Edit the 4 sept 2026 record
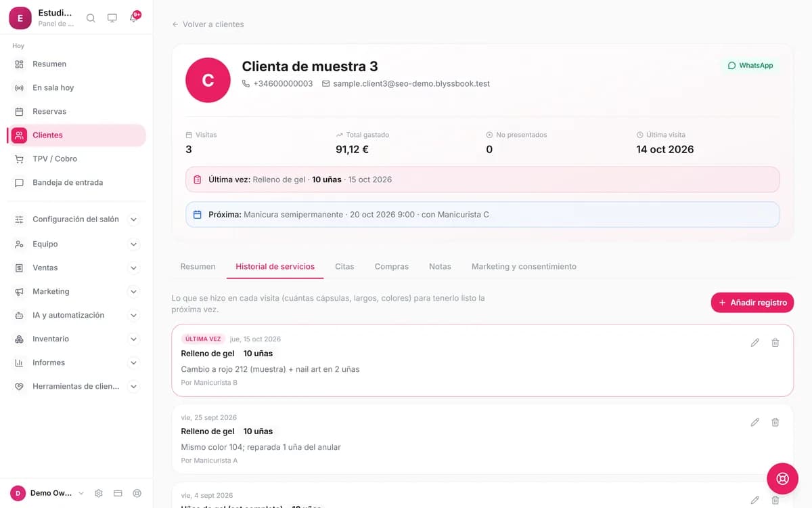 [x=755, y=500]
